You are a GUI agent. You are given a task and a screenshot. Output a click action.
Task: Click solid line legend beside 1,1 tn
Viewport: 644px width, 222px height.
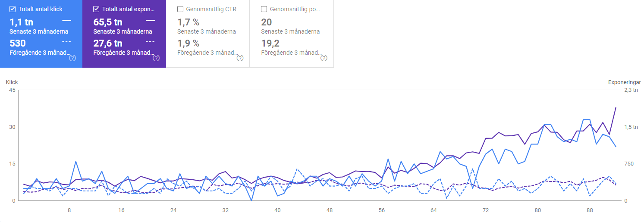point(66,21)
